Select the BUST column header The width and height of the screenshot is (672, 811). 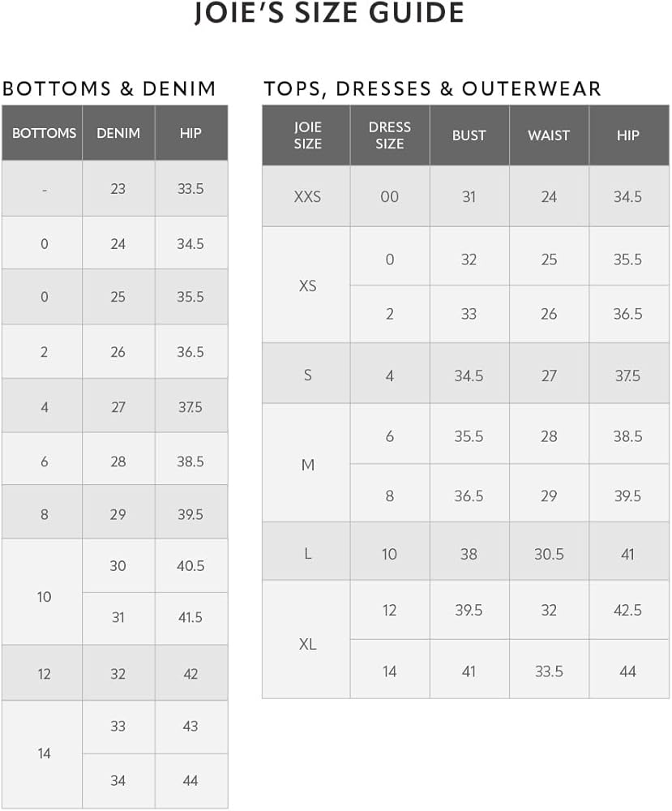[469, 135]
